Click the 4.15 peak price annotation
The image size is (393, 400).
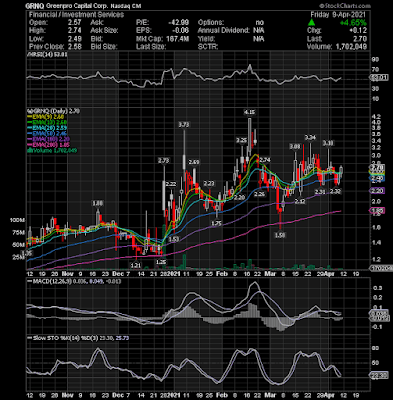tap(249, 113)
